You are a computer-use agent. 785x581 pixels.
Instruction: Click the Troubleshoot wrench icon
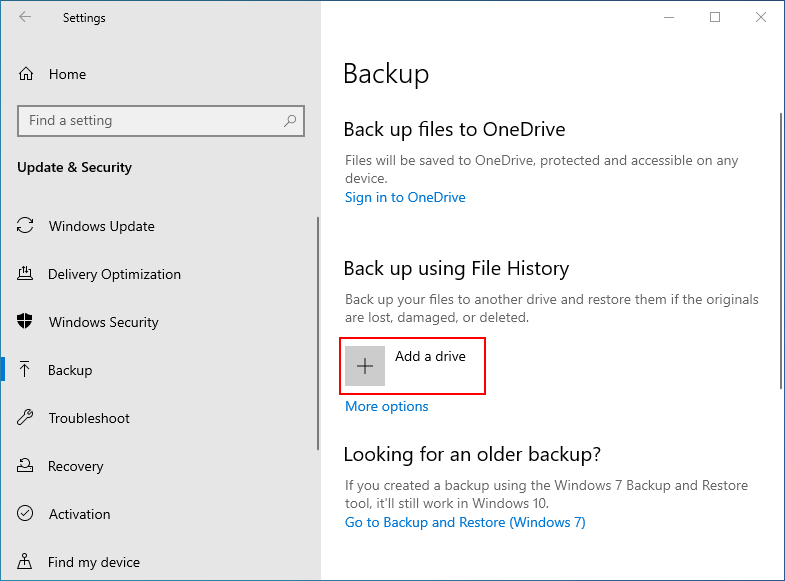pos(25,417)
